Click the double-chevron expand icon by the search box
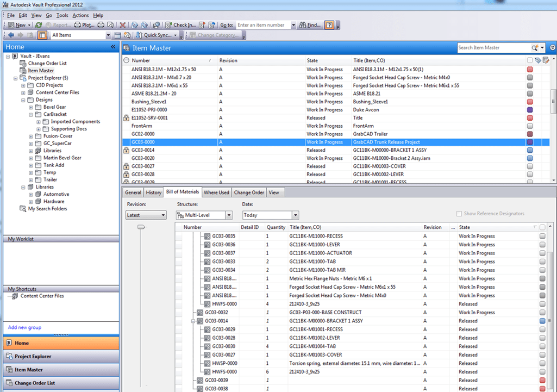This screenshot has width=557, height=392. [553, 48]
